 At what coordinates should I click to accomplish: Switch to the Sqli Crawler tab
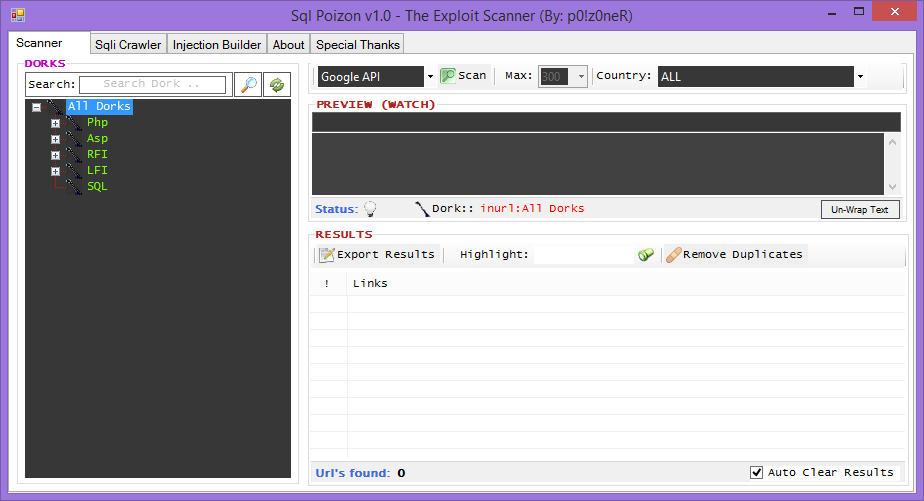coord(128,45)
